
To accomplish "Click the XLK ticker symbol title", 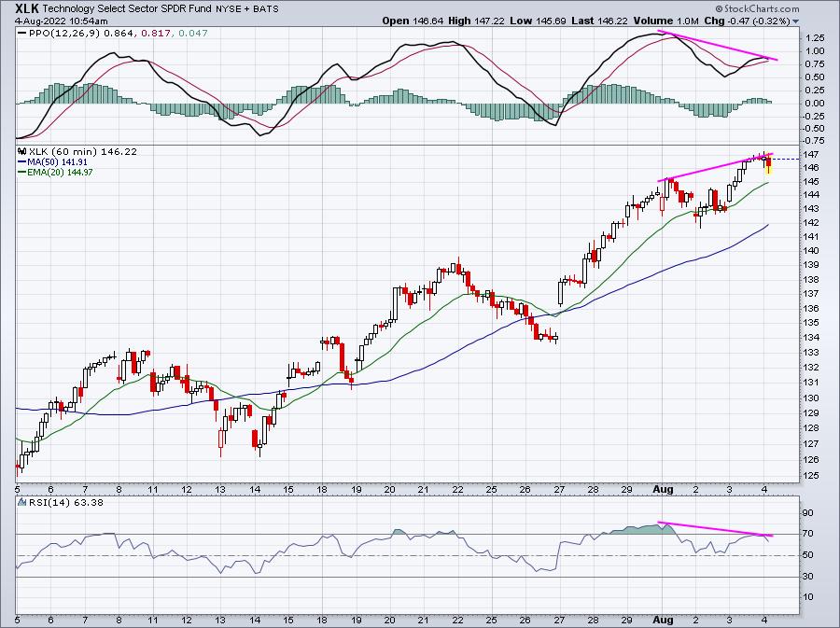I will coord(27,8).
